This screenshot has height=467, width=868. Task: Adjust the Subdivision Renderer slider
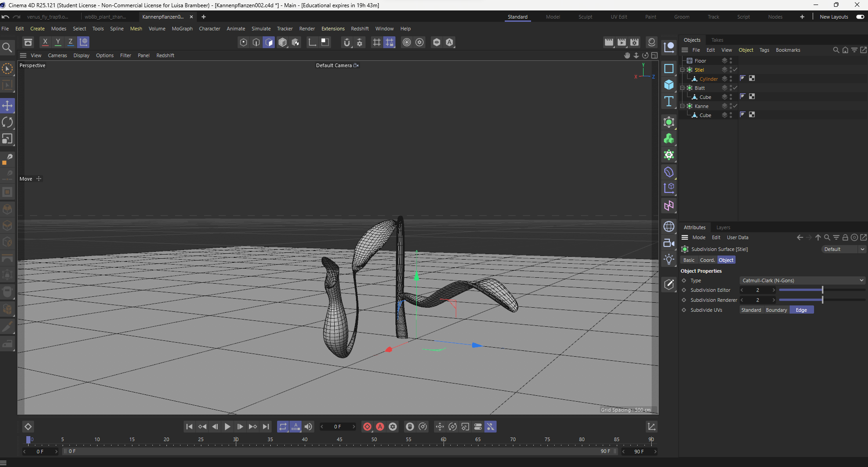coord(822,300)
